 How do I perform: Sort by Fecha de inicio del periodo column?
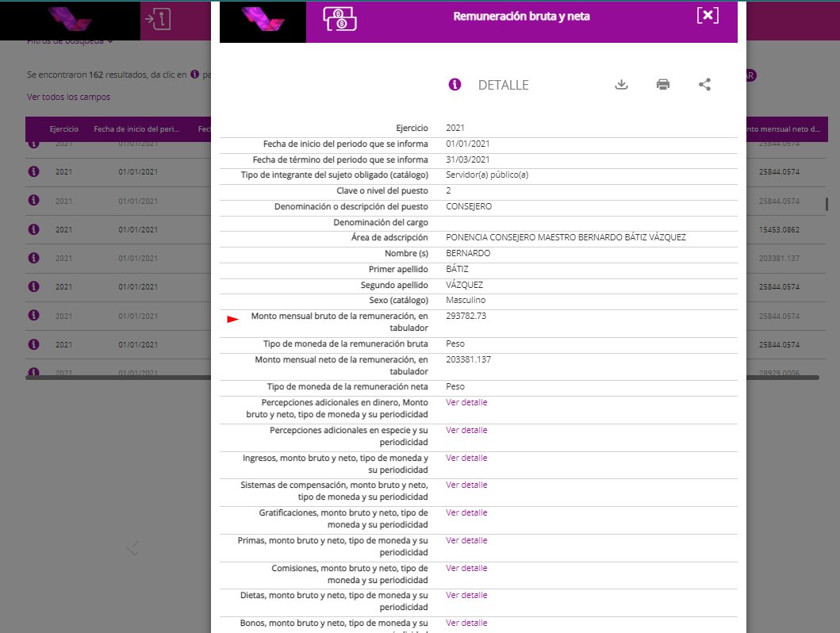click(136, 129)
